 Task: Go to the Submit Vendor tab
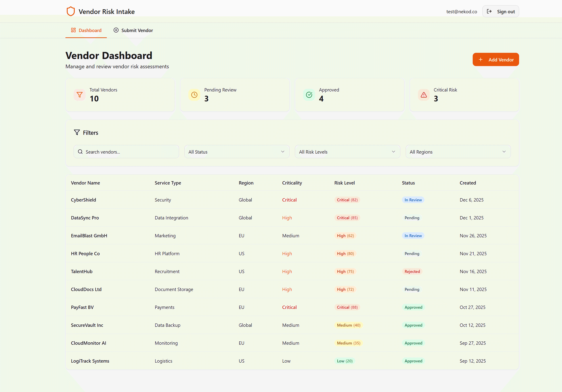(x=133, y=30)
